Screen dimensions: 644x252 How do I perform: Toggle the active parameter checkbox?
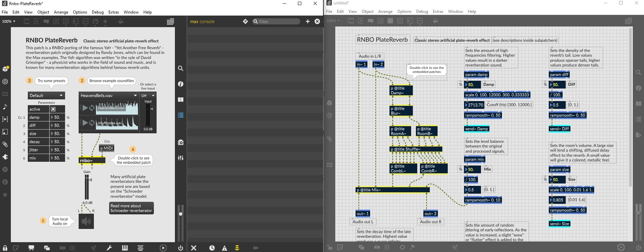click(x=53, y=109)
